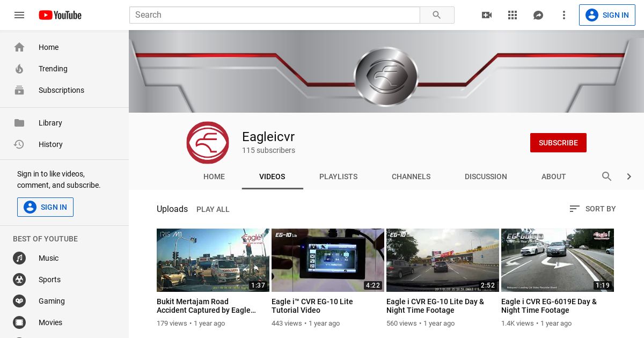The image size is (644, 338).
Task: Select the VIDEOS tab
Action: 272,177
